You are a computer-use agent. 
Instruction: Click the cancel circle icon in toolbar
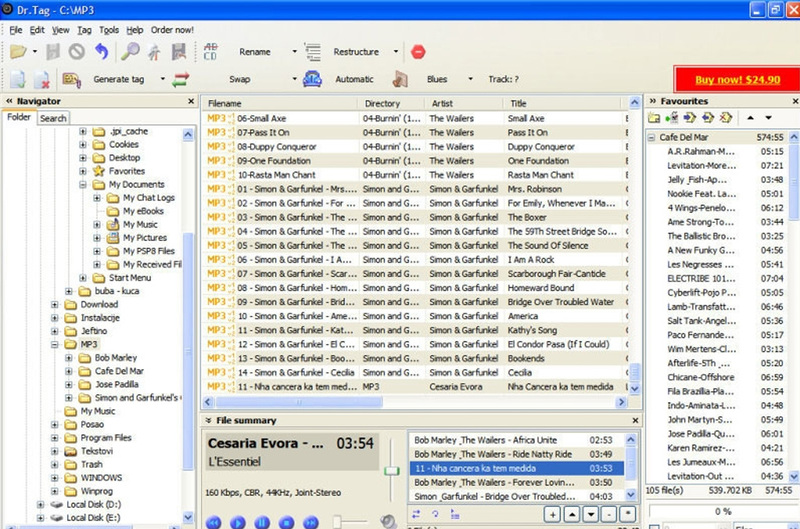tap(77, 52)
